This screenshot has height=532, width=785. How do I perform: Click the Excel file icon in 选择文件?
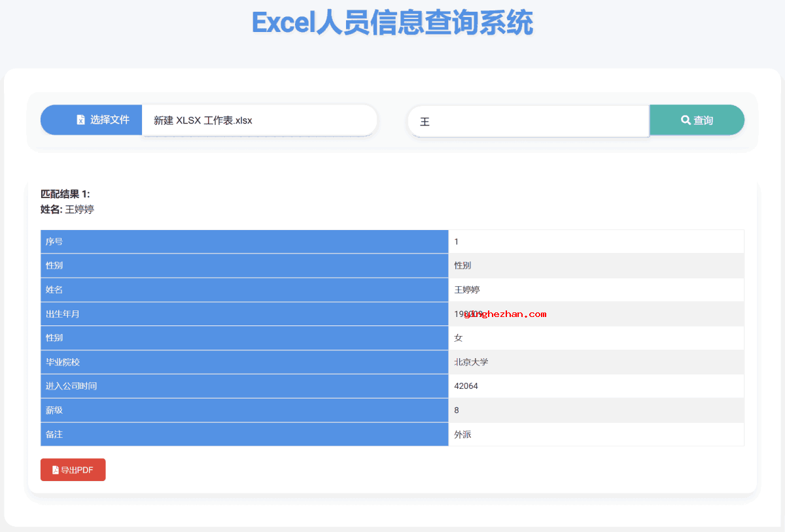pos(80,120)
